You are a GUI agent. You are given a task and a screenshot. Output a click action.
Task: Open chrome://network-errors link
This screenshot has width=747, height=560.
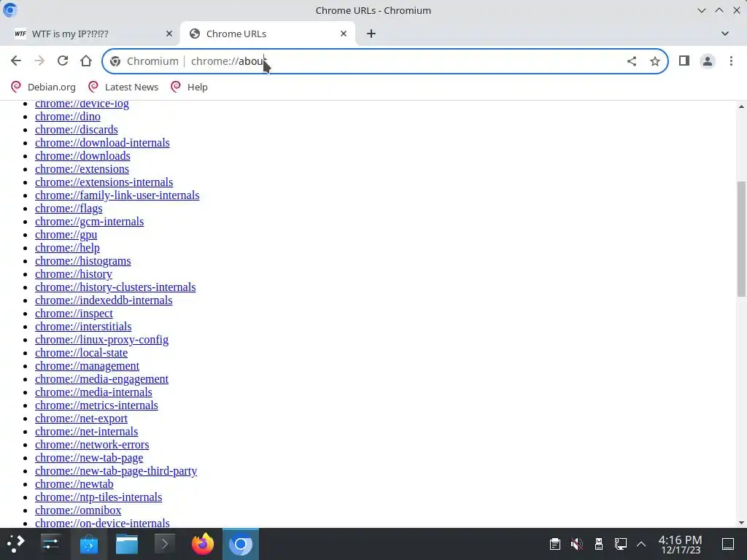point(92,445)
